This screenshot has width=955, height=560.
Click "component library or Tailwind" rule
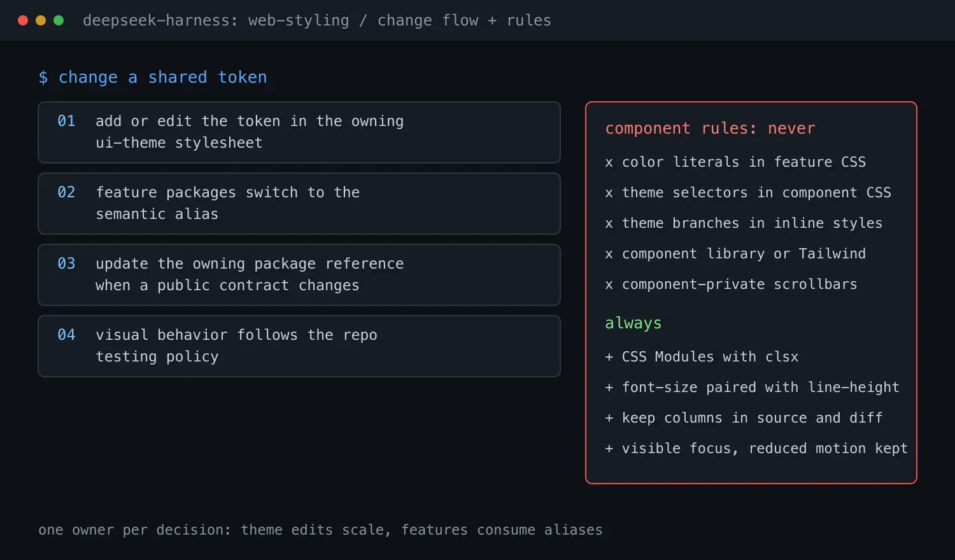pyautogui.click(x=735, y=254)
